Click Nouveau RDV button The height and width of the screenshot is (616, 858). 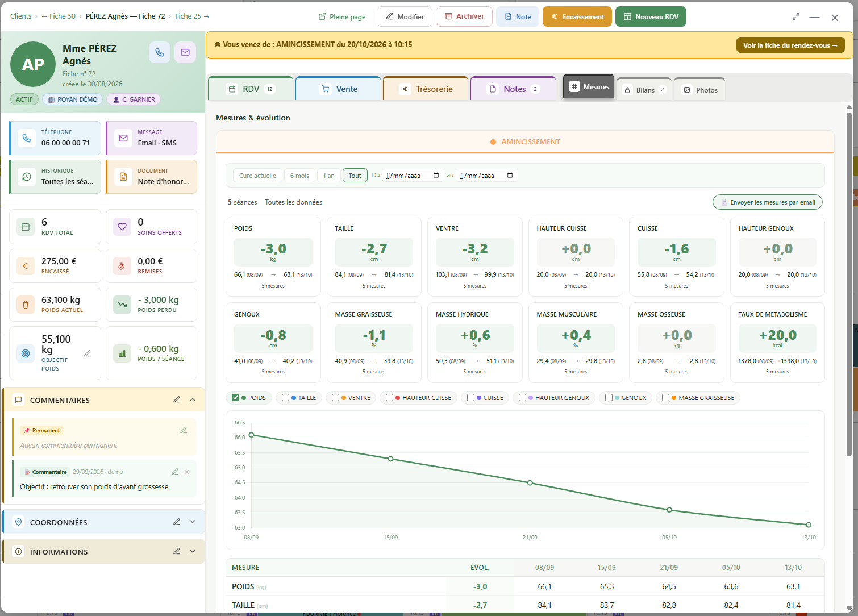pos(651,16)
